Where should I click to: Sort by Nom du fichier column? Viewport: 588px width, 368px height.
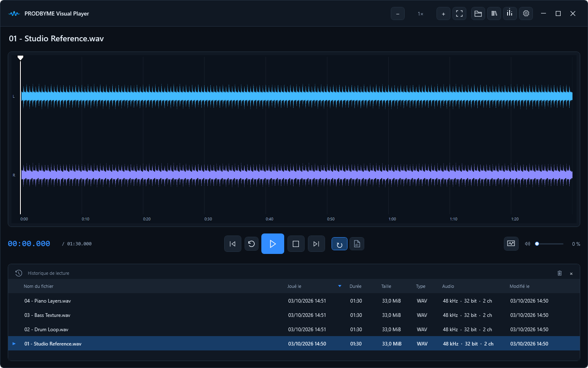point(38,286)
